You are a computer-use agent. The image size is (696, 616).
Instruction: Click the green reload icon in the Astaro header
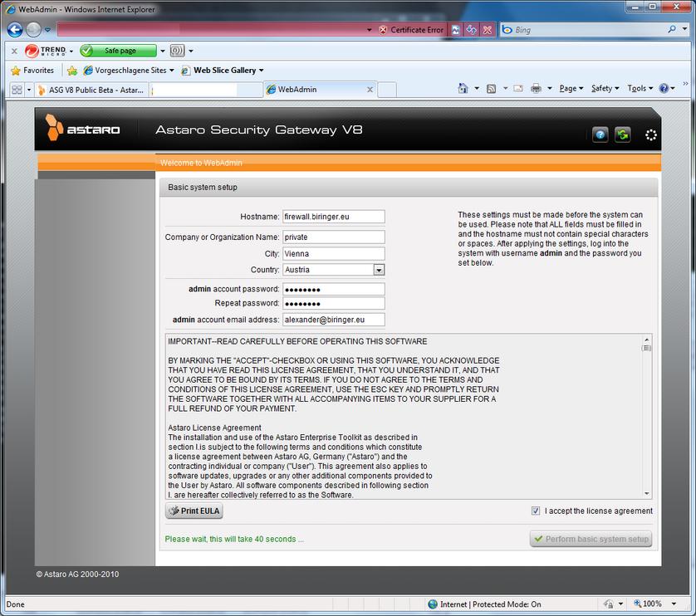[622, 134]
